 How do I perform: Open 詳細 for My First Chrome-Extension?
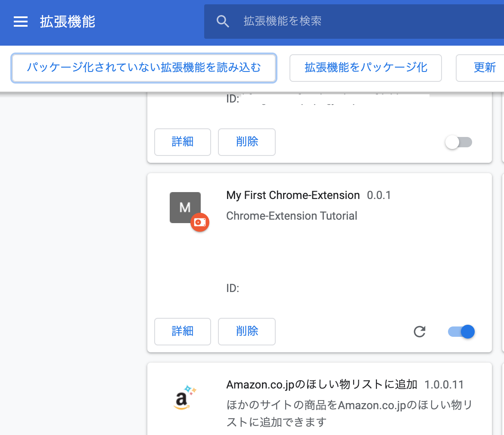click(x=182, y=332)
